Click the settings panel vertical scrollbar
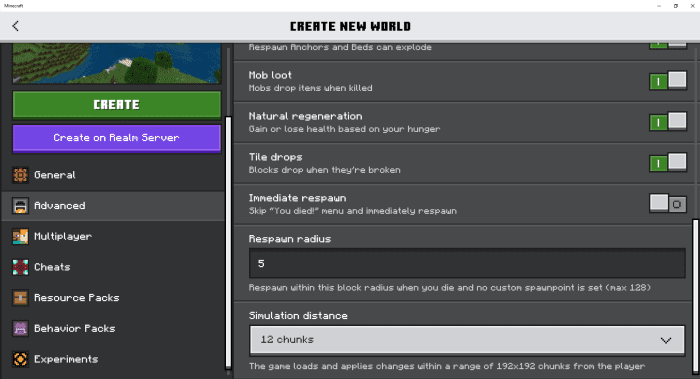Image resolution: width=700 pixels, height=379 pixels. 695,295
